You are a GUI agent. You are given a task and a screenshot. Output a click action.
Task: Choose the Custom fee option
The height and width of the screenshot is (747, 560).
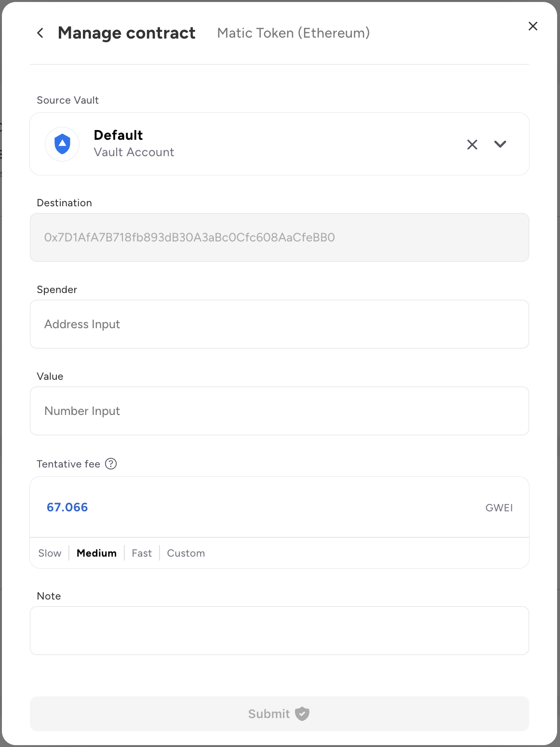pos(186,553)
